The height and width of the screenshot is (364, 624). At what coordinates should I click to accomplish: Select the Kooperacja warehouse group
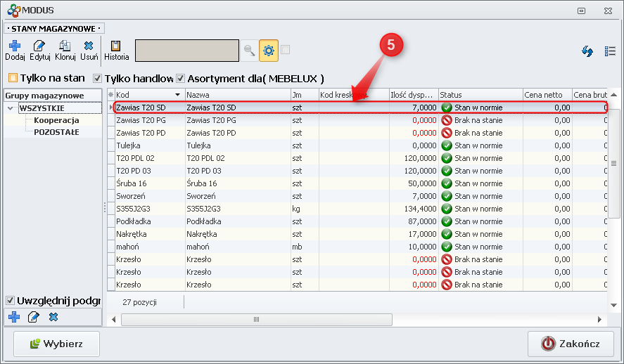tap(56, 120)
